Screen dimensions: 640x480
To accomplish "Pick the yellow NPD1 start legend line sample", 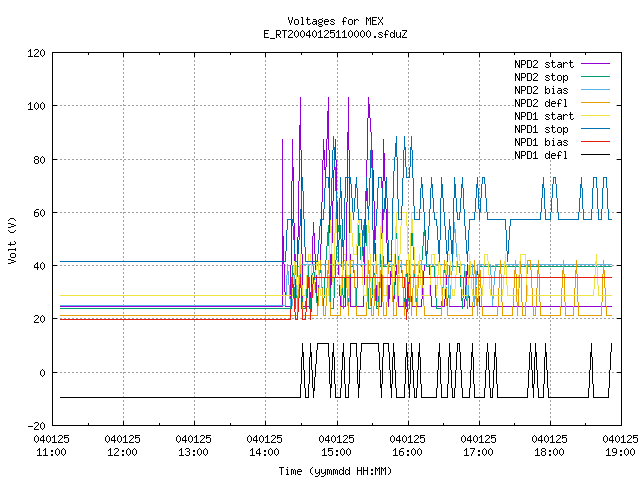I will pos(596,116).
